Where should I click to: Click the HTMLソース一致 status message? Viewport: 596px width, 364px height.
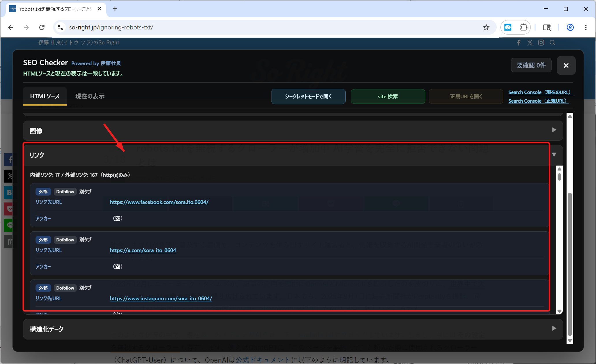click(73, 74)
